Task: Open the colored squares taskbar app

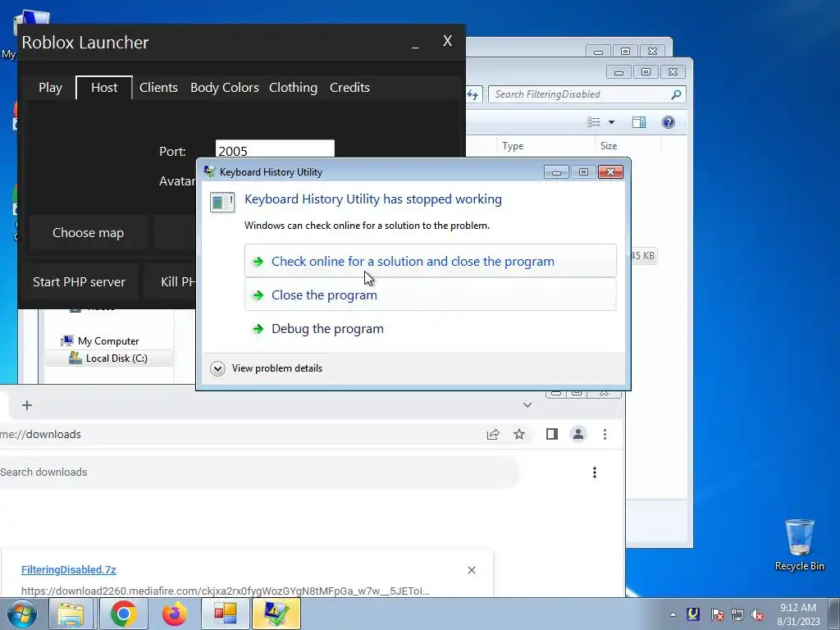Action: click(226, 614)
